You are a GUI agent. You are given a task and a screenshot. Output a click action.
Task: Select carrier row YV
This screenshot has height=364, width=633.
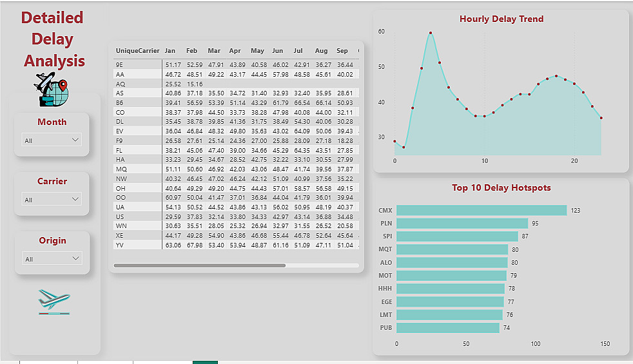(236, 245)
